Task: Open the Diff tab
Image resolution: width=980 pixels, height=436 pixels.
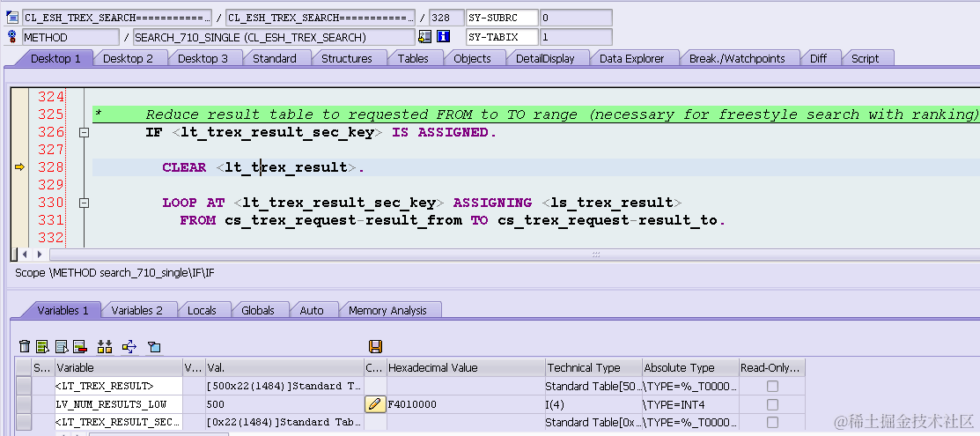Action: pos(818,58)
